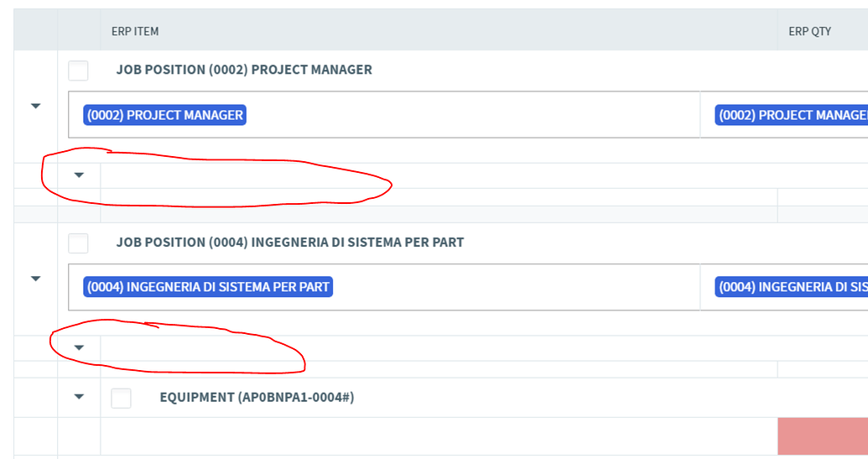Check the Job Position (0002) Project Manager checkbox
Image resolution: width=868 pixels, height=459 pixels.
(x=78, y=70)
